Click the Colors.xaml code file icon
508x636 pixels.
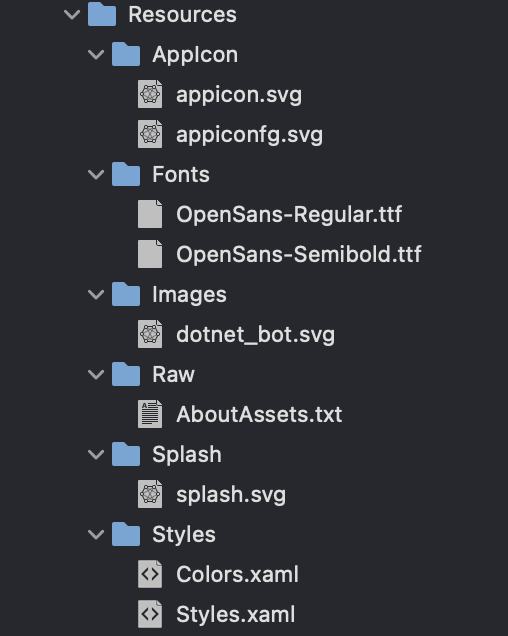pyautogui.click(x=150, y=574)
